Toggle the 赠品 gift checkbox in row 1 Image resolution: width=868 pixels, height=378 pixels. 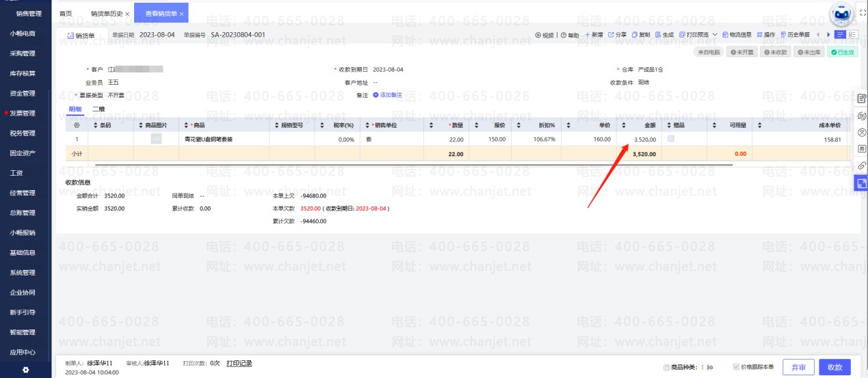(670, 139)
